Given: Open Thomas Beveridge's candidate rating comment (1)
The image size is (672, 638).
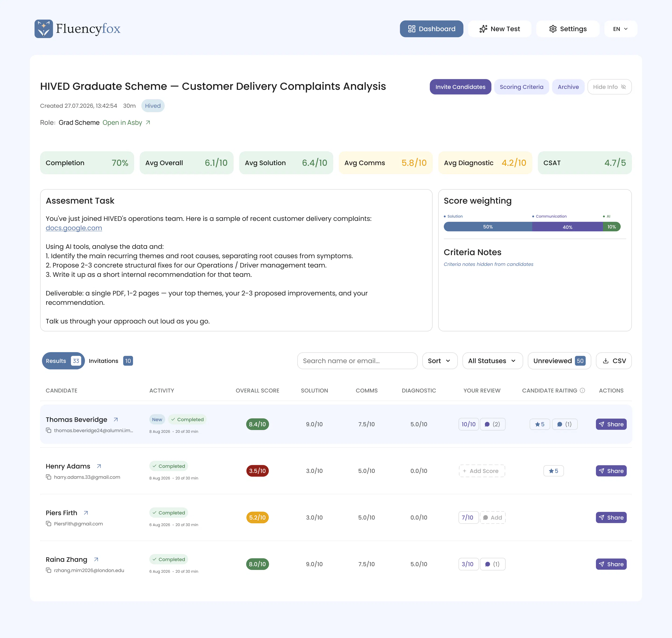Looking at the screenshot, I should (565, 424).
